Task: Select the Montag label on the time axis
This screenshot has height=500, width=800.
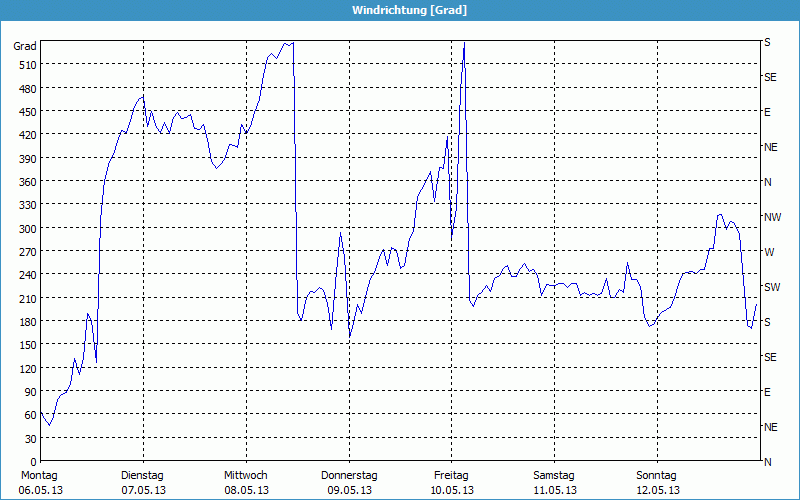Action: point(38,475)
